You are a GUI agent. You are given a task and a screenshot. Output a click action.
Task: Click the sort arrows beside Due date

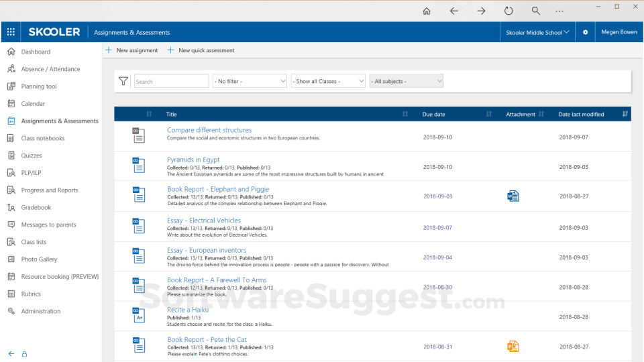coord(489,114)
